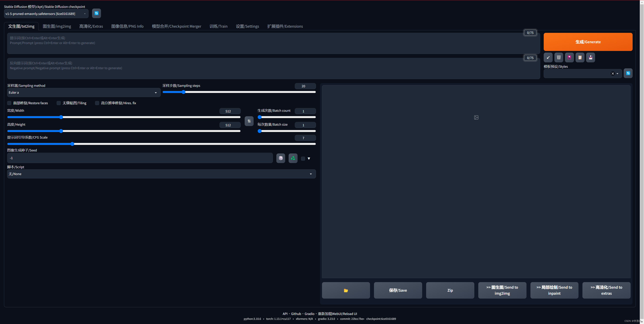Click the Reload UI link at the bottom
The height and width of the screenshot is (324, 644).
coord(337,314)
